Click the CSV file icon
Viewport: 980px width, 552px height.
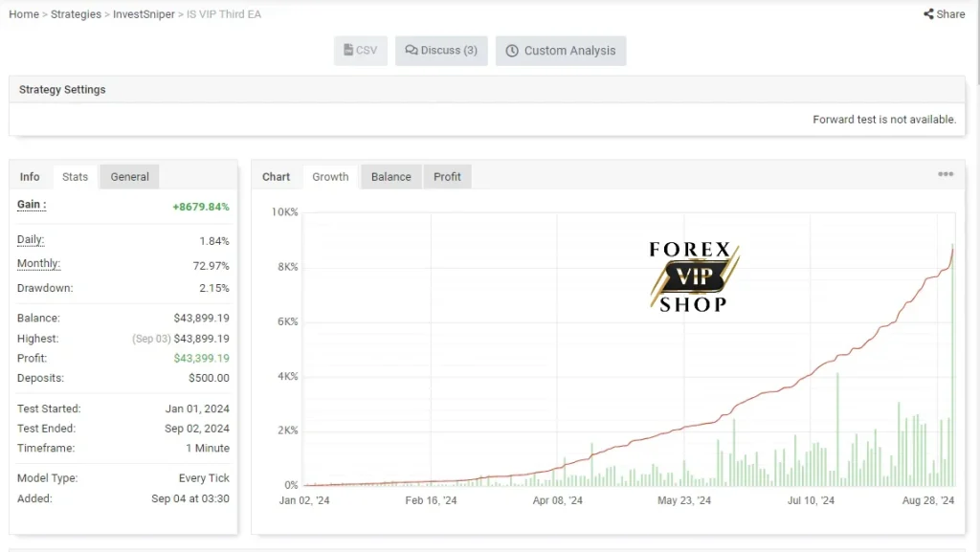(348, 50)
